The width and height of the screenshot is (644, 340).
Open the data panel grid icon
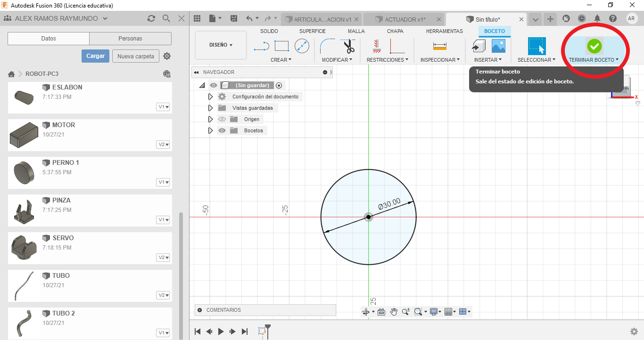pyautogui.click(x=197, y=18)
